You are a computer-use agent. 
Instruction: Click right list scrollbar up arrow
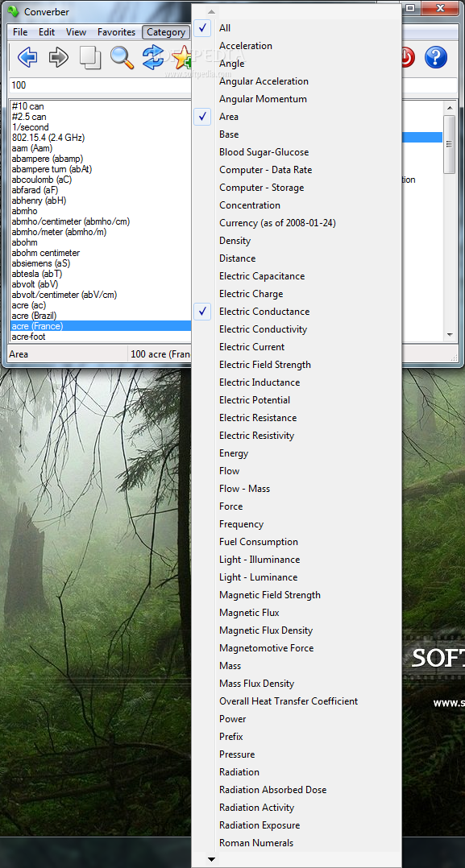pos(450,107)
